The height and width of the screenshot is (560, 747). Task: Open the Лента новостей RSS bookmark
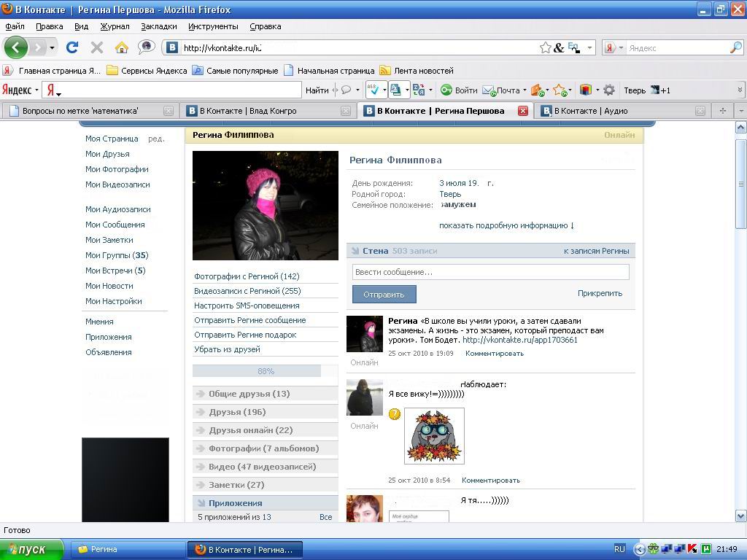click(x=417, y=71)
